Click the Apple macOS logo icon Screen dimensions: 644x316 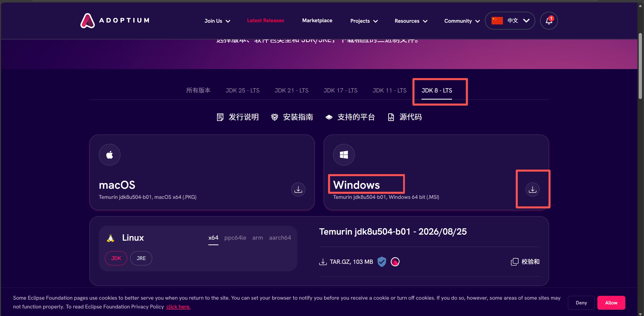pos(110,155)
